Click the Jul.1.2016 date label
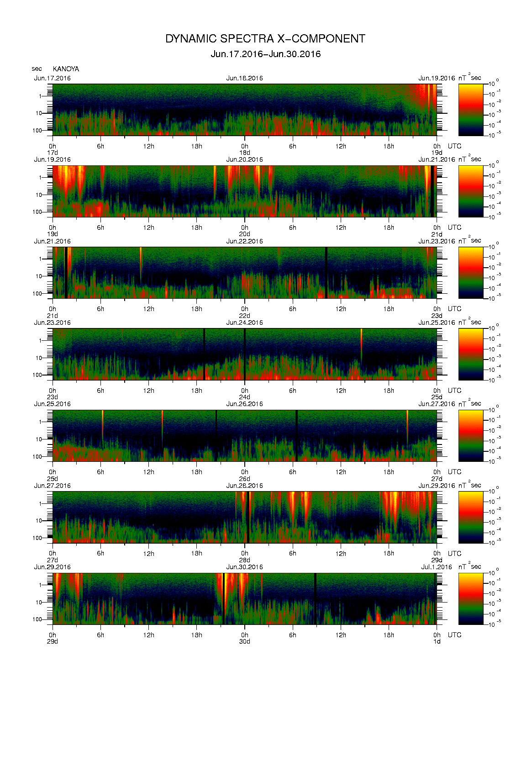 (x=437, y=567)
